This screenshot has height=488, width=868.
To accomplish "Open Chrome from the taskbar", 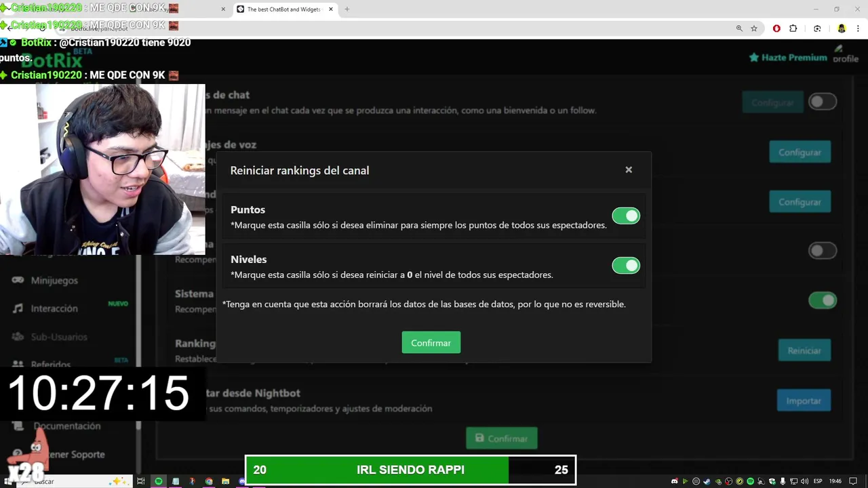I will coord(209,481).
